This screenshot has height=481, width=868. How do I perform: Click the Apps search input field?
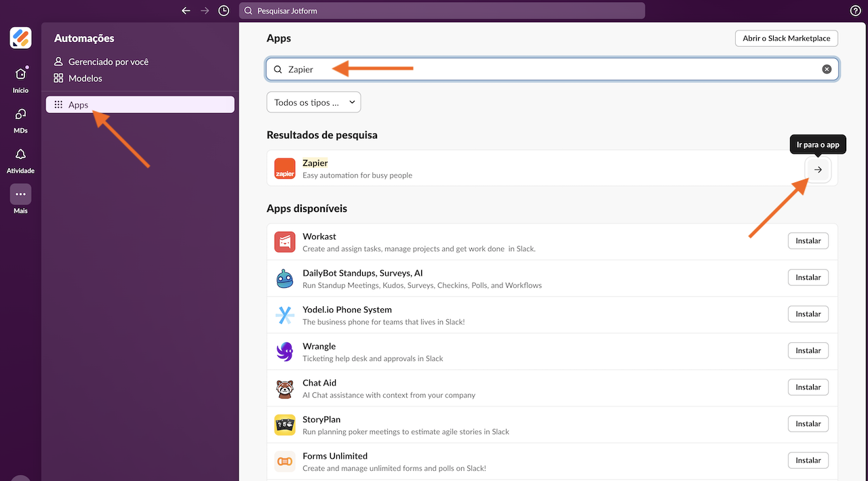pos(542,69)
